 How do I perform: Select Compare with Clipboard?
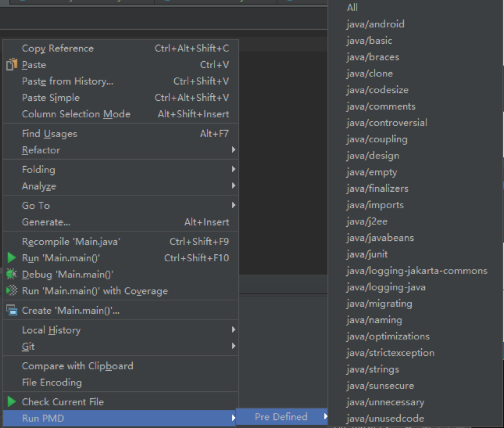[121, 366]
